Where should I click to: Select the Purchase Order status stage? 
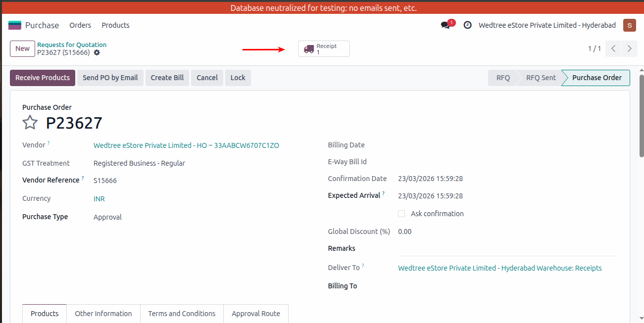tap(597, 78)
